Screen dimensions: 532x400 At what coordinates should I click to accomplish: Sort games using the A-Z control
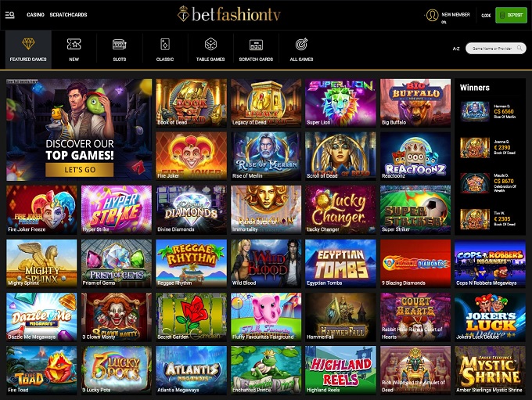tap(456, 49)
